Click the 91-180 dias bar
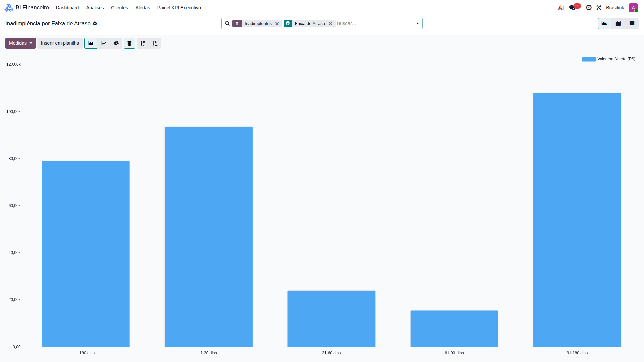 coord(577,220)
